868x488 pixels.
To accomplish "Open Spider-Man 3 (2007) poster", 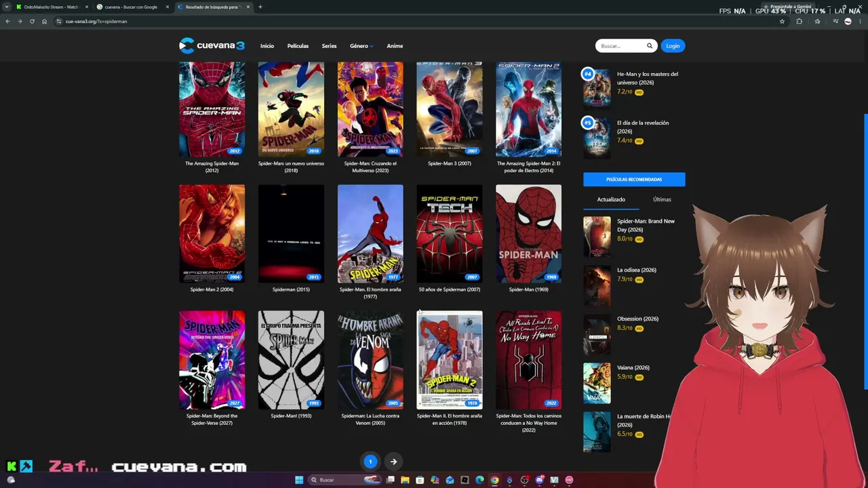I will tap(450, 109).
